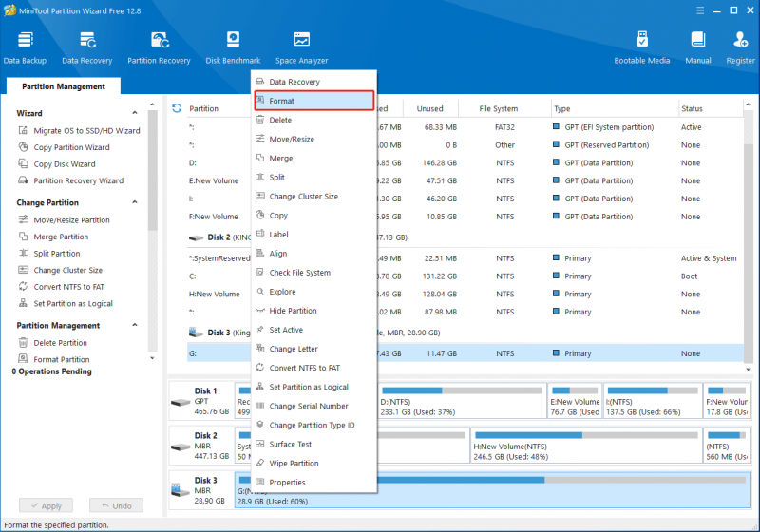Select the G: partition row

[x=465, y=353]
